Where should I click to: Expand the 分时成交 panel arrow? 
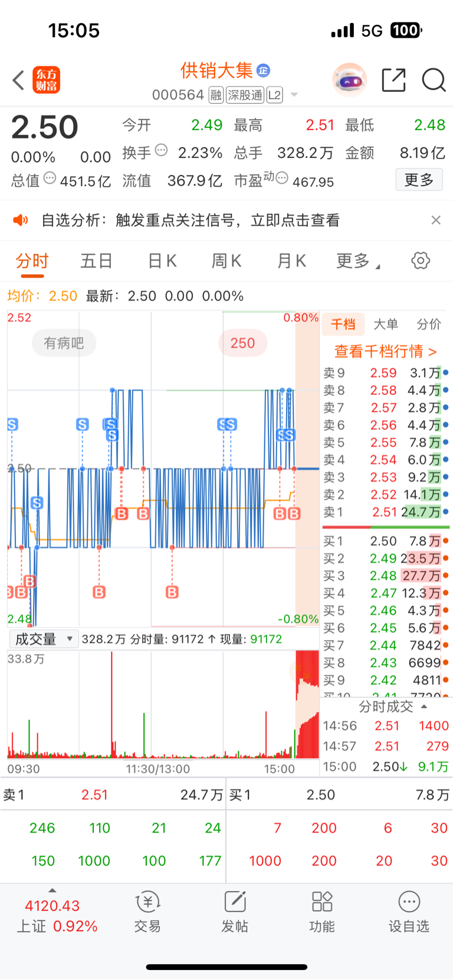424,706
